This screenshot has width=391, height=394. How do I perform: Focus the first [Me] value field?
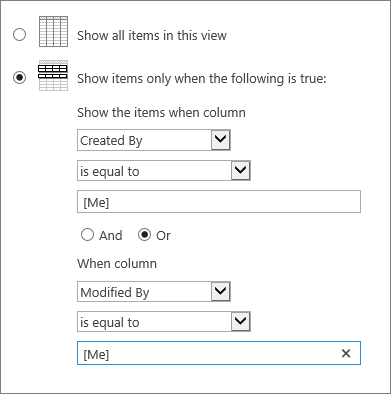219,201
